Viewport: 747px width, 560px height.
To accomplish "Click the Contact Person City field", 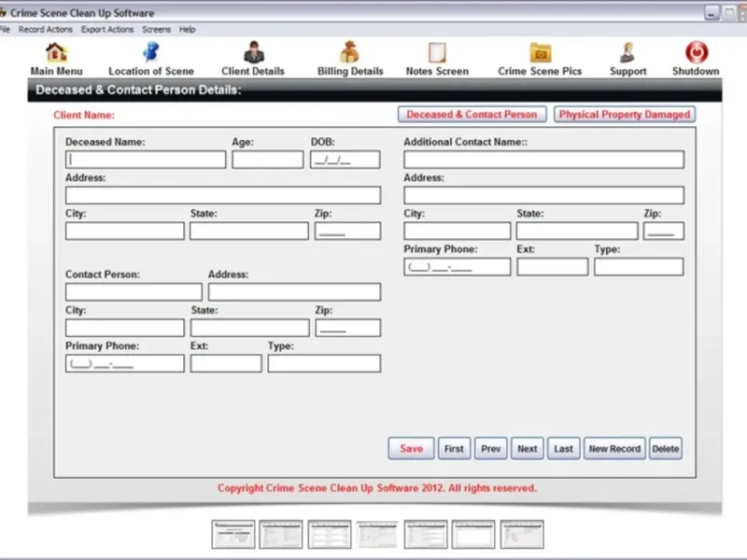I will (125, 328).
